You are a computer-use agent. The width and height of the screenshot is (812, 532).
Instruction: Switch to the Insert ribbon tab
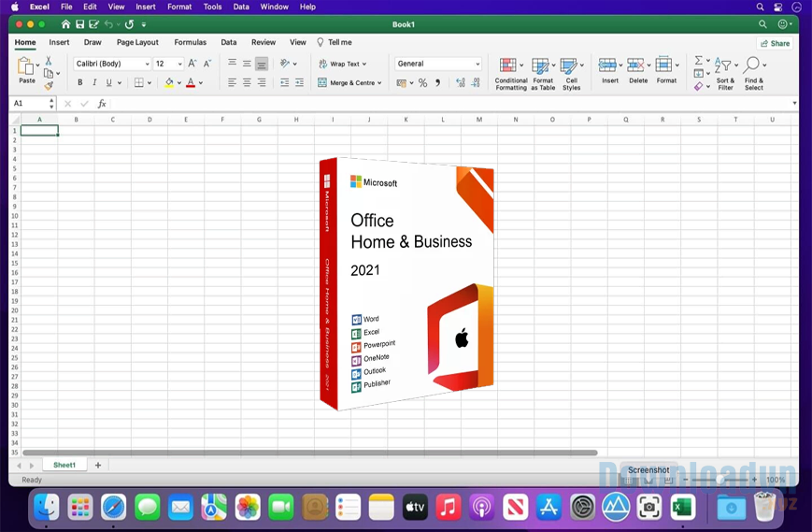pyautogui.click(x=59, y=42)
